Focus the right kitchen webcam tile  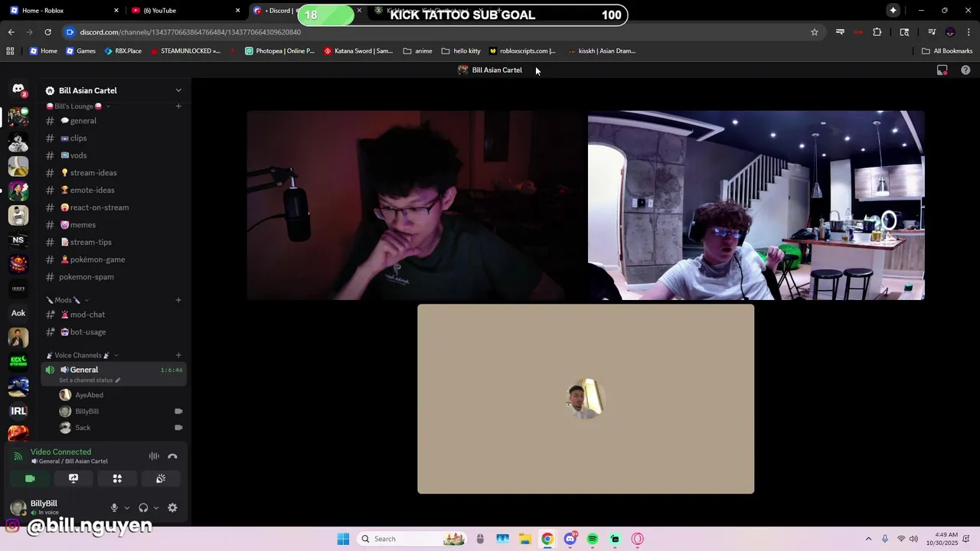756,205
